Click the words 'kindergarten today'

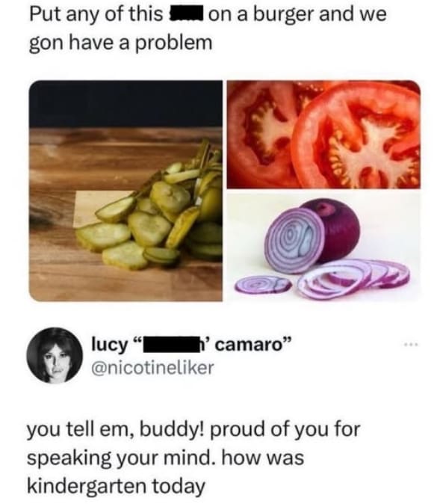click(x=116, y=486)
